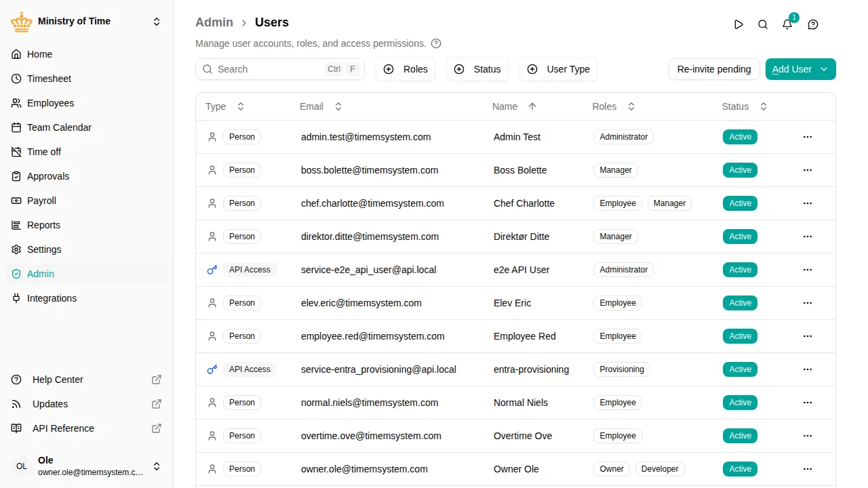Click the Ministry of Time crown logo
Screen dimensions: 868x488
point(22,22)
